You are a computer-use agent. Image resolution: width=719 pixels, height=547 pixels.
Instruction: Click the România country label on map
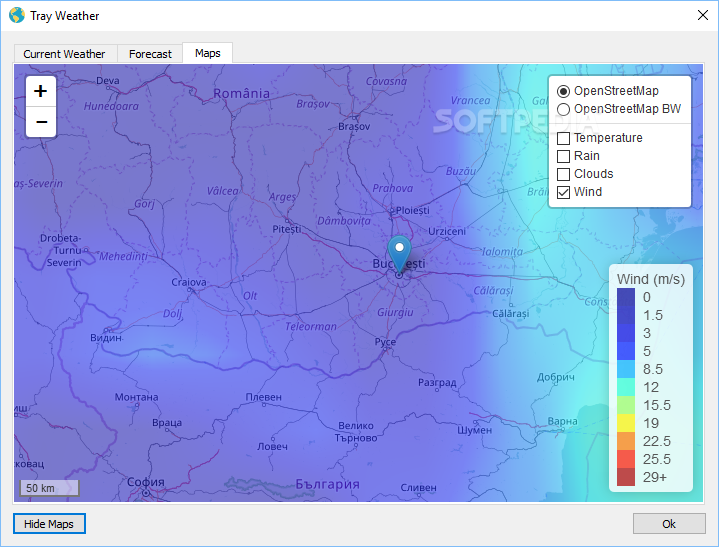(x=241, y=94)
